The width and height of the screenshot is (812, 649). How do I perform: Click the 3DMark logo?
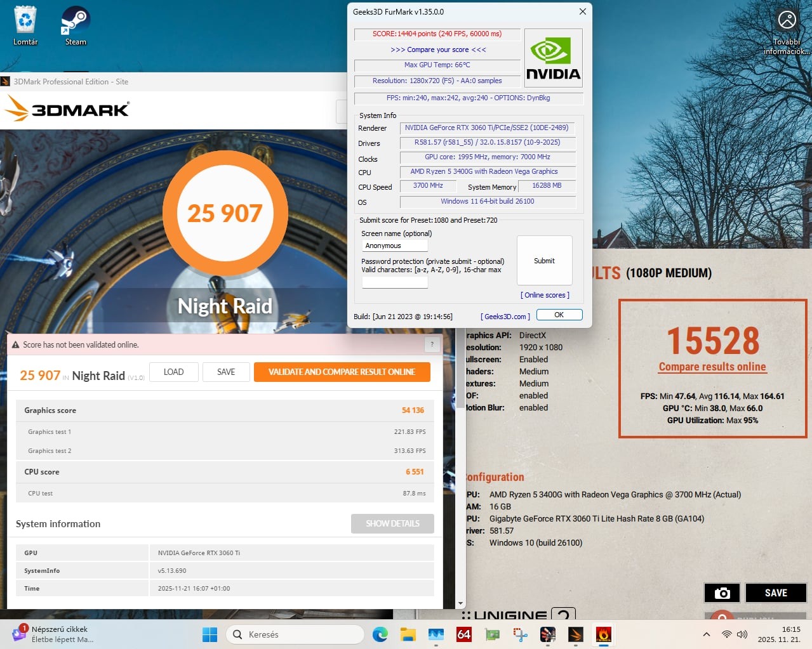click(x=67, y=109)
